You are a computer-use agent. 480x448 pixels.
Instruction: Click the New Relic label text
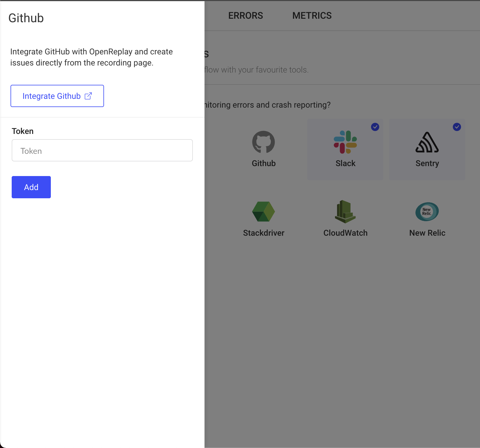click(427, 233)
